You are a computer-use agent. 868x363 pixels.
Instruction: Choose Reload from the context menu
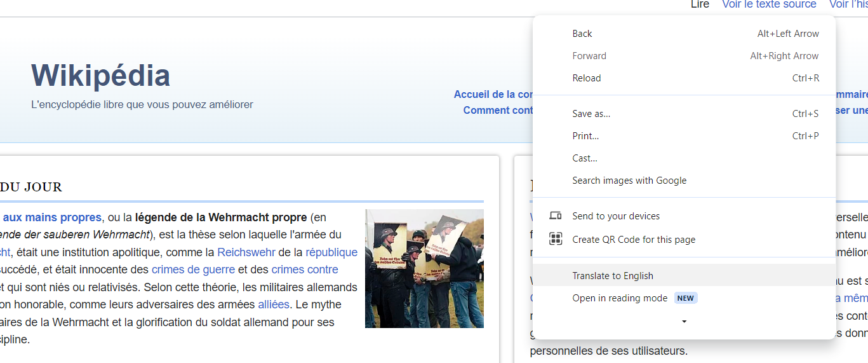pyautogui.click(x=586, y=78)
